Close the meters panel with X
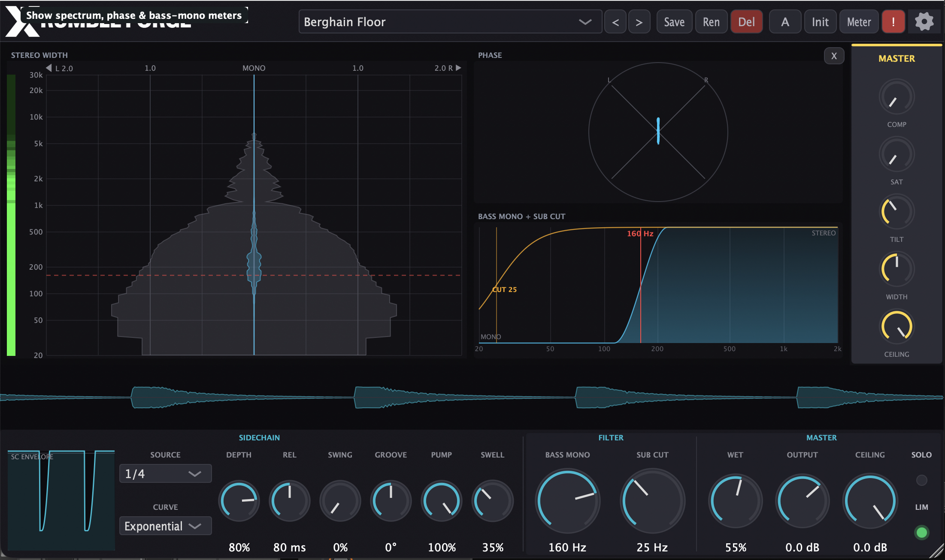This screenshot has width=945, height=560. tap(834, 56)
